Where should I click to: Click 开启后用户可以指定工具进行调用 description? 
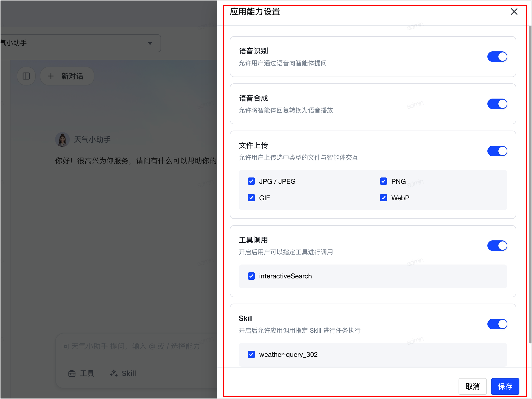click(x=286, y=252)
